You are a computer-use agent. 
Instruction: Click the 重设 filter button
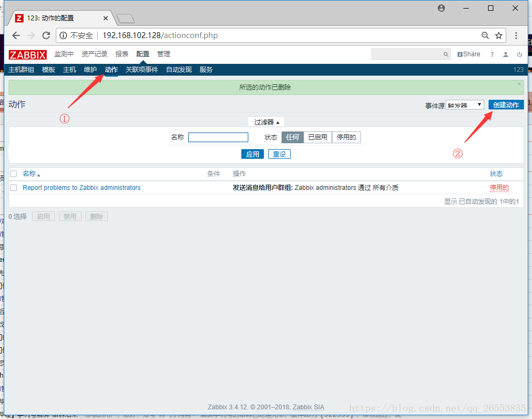pyautogui.click(x=279, y=154)
